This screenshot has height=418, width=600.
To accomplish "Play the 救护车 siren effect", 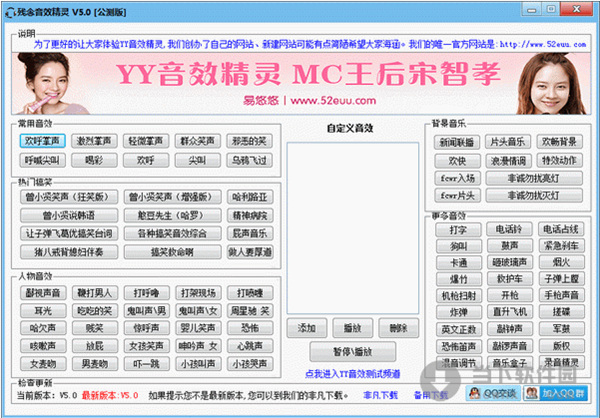I will 510,279.
